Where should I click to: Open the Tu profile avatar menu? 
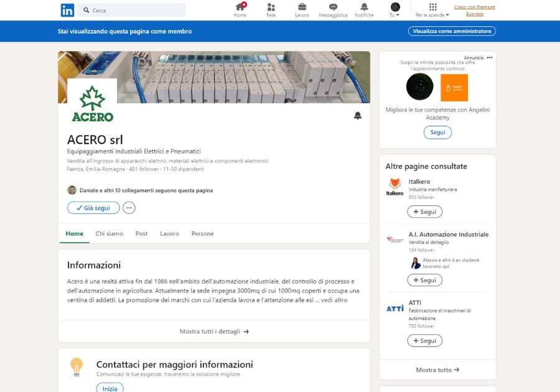click(x=395, y=7)
